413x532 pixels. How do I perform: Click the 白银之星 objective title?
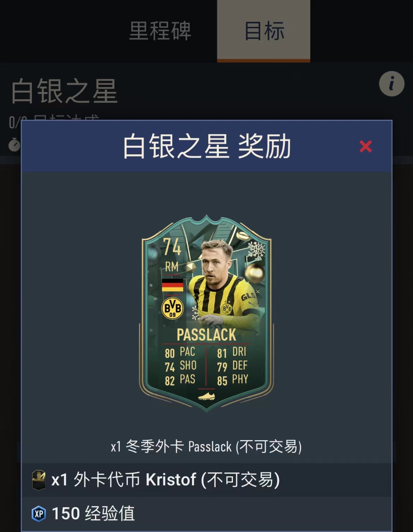point(64,91)
